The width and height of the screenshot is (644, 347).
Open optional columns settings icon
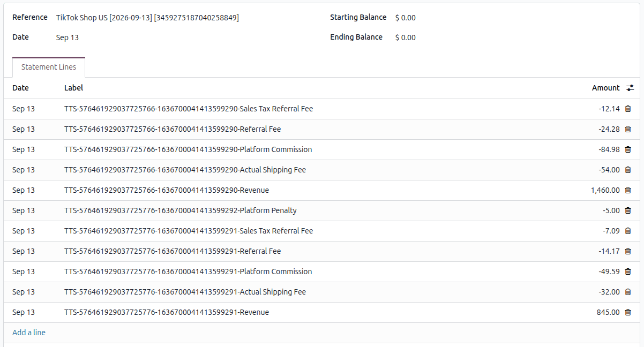[x=630, y=88]
